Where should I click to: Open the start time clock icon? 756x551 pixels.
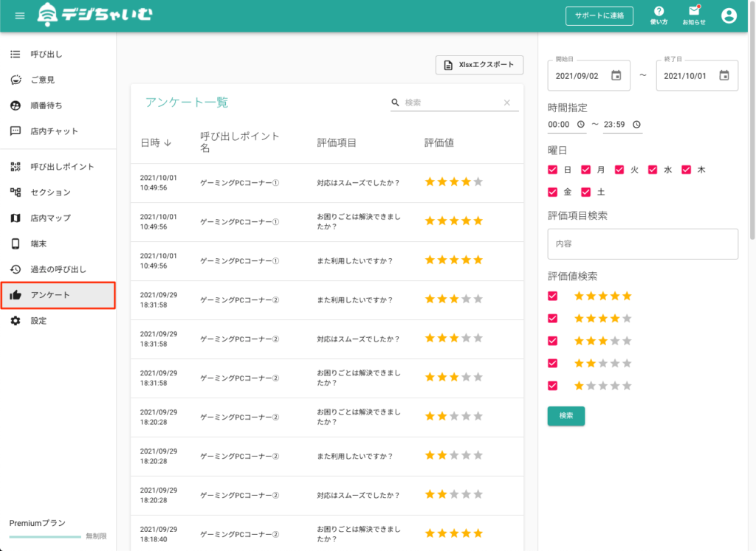[581, 124]
